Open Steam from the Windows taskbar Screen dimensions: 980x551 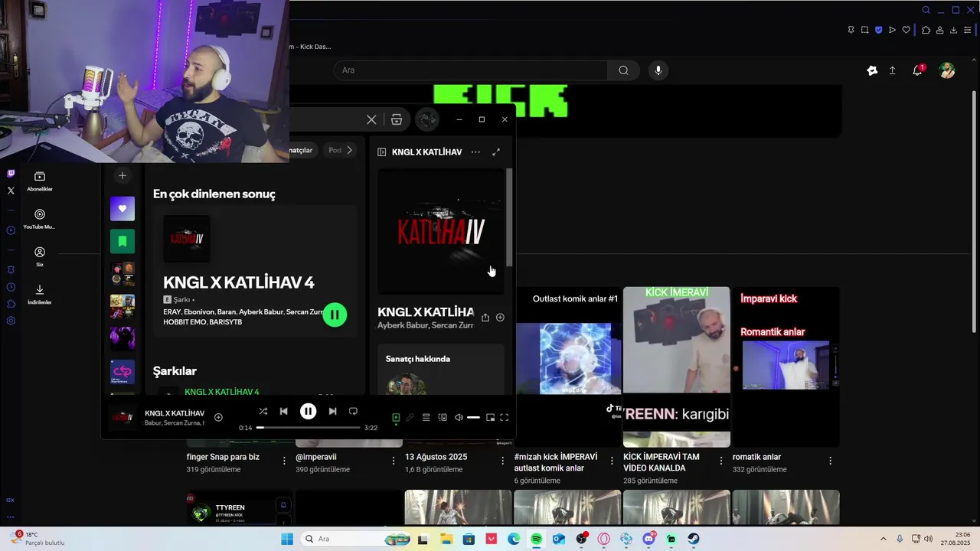tap(693, 539)
